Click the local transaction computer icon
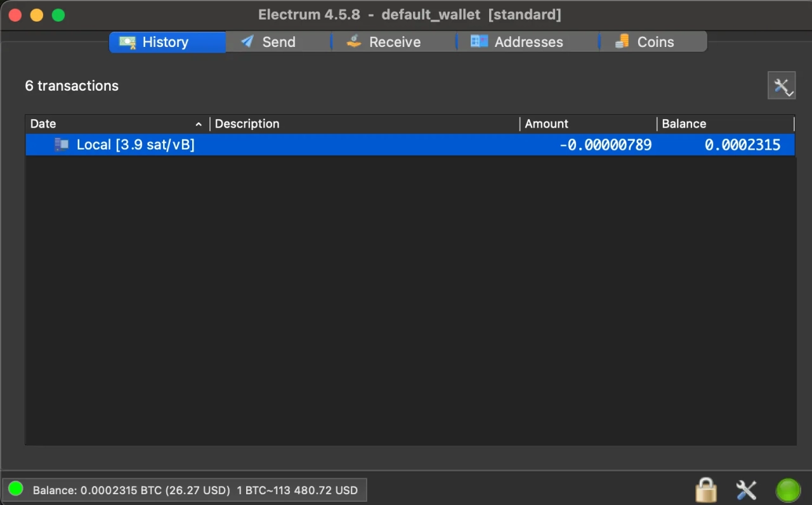 [x=62, y=145]
